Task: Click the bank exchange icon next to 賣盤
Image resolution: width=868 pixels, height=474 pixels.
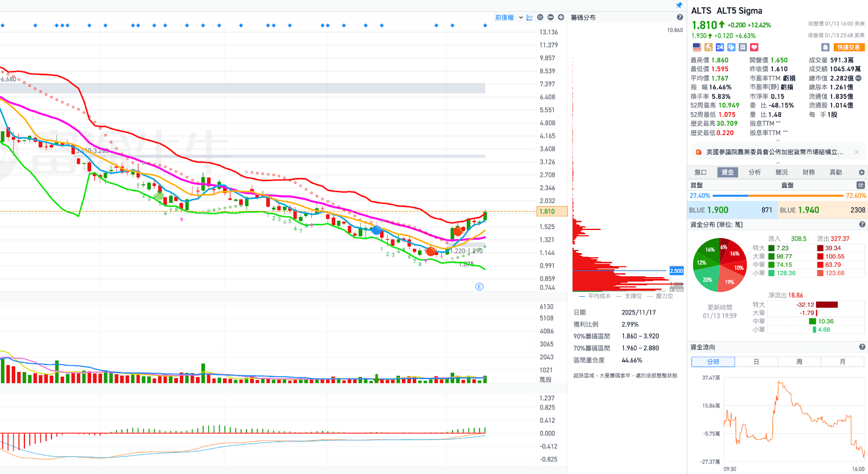Action: [x=860, y=185]
